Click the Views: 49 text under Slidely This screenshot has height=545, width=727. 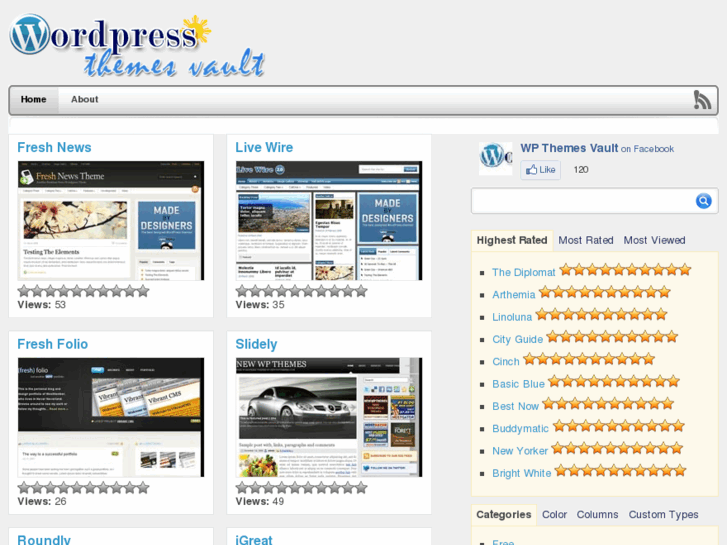click(260, 501)
